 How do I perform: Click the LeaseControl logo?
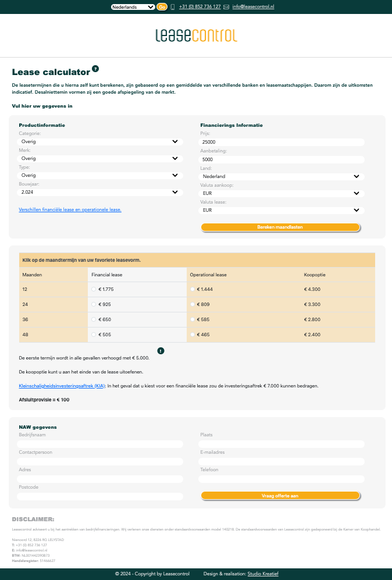[196, 35]
